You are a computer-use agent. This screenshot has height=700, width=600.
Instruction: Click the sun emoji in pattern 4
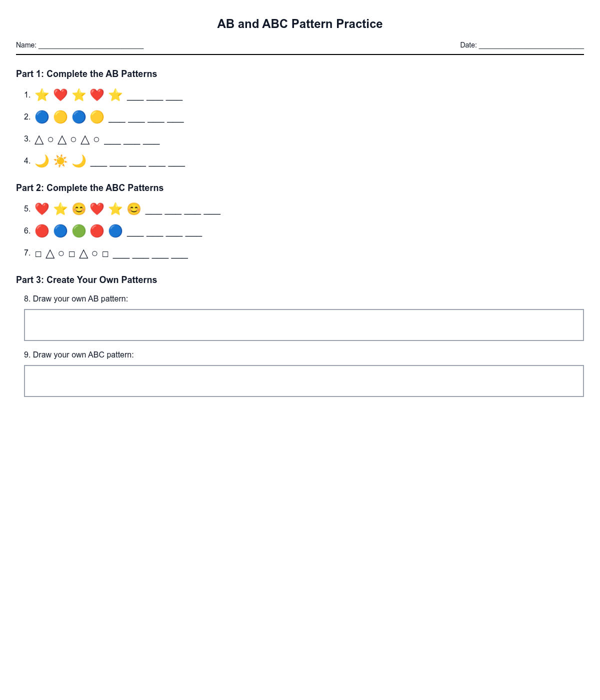tap(60, 161)
